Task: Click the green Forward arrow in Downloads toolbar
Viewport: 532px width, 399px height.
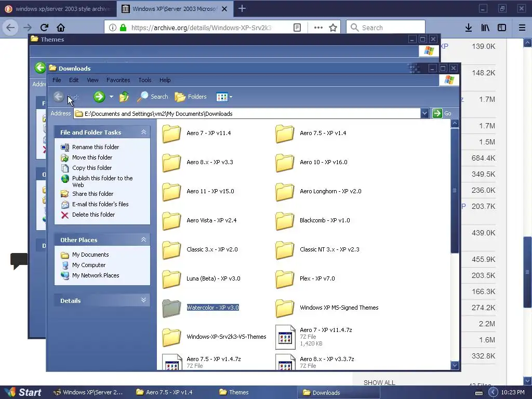Action: pos(99,97)
